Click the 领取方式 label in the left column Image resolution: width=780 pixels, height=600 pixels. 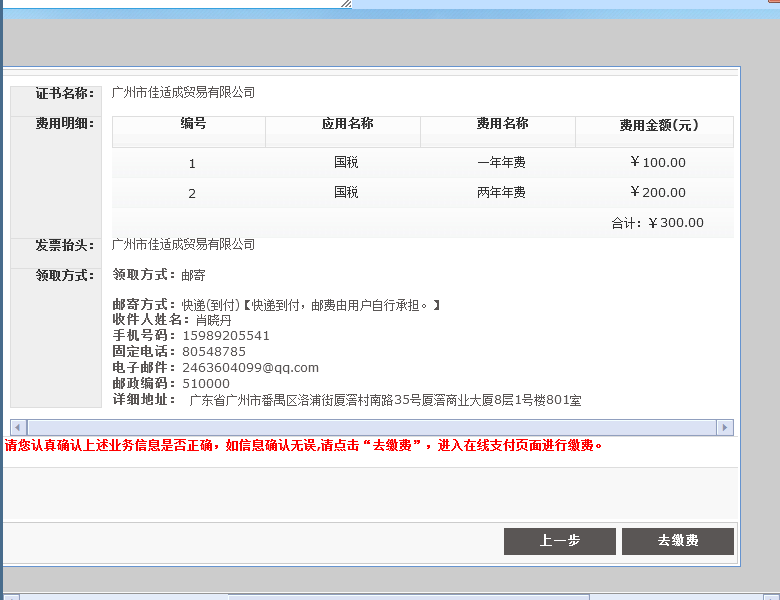(x=64, y=275)
